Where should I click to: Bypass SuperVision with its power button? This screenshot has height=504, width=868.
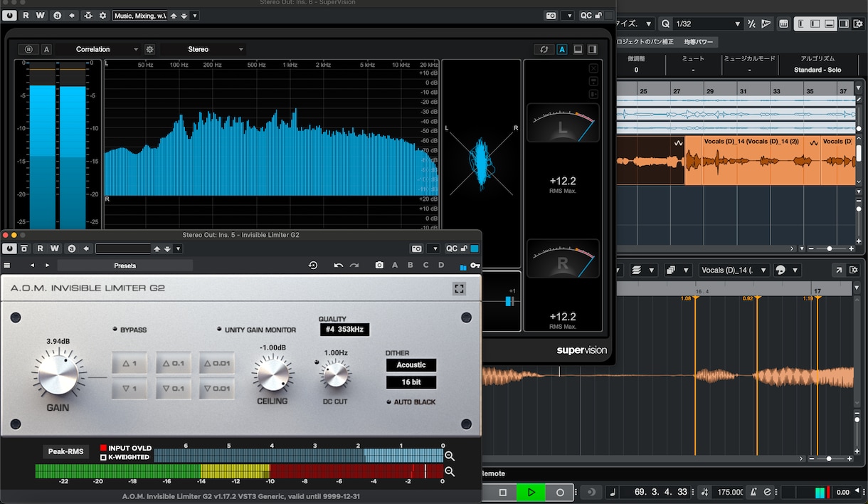click(x=11, y=15)
